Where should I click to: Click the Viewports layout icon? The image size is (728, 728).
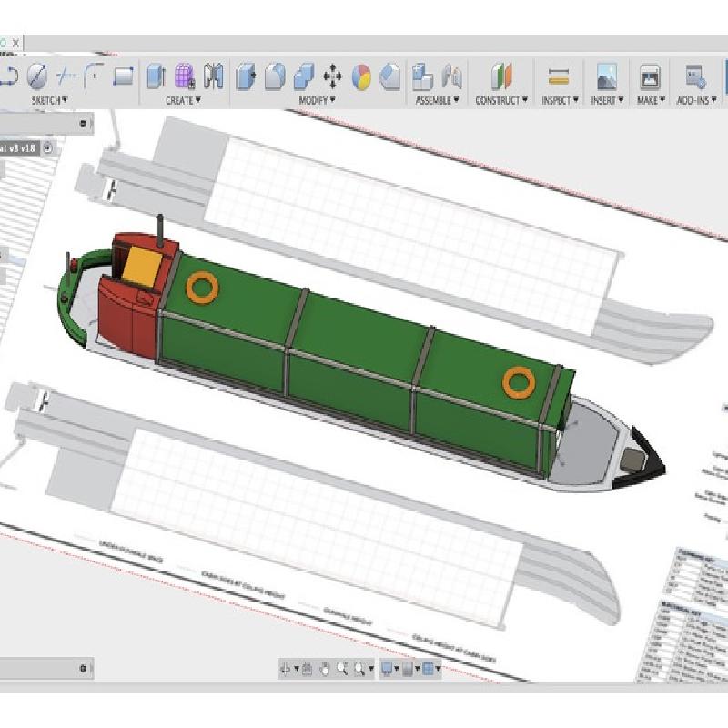428,669
